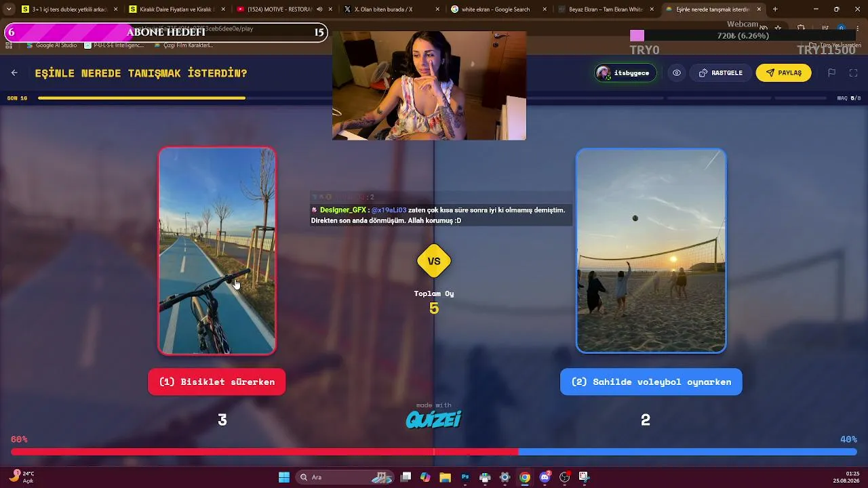
Task: Open the Google AI Studio bookmark
Action: [x=52, y=45]
